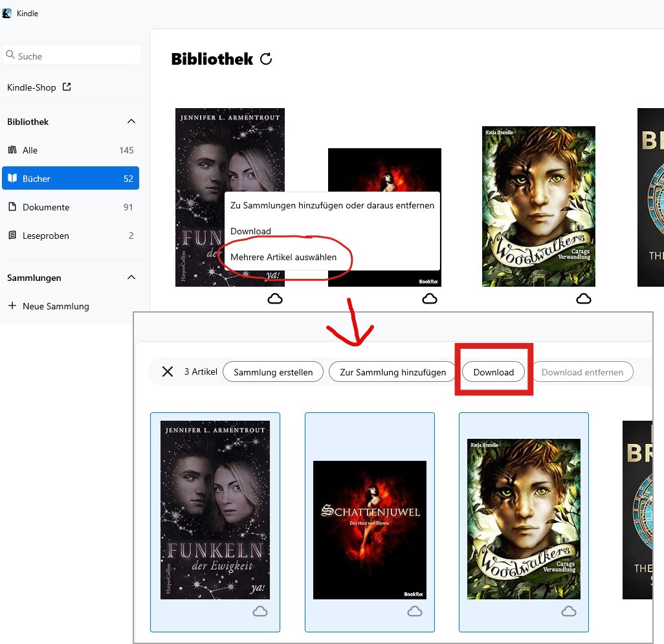Screen dimensions: 664x644
Task: Click cloud icon on selected Funkeln card
Action: point(260,612)
